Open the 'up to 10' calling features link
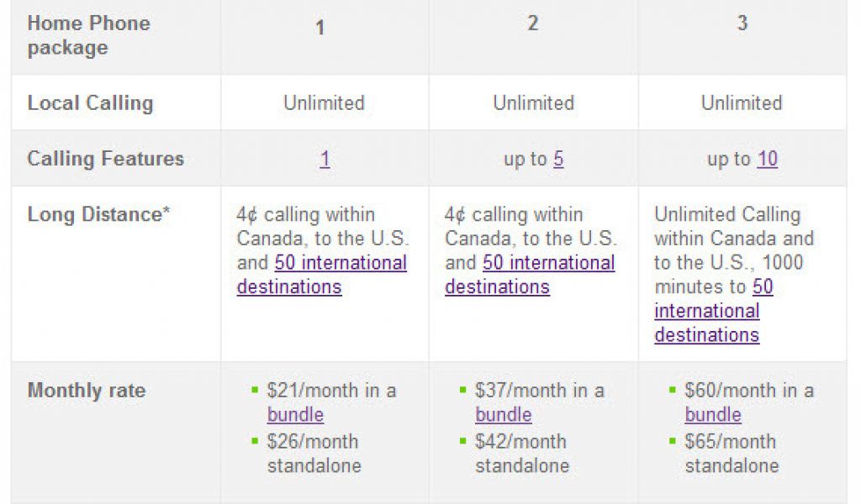Image resolution: width=861 pixels, height=504 pixels. (x=767, y=159)
